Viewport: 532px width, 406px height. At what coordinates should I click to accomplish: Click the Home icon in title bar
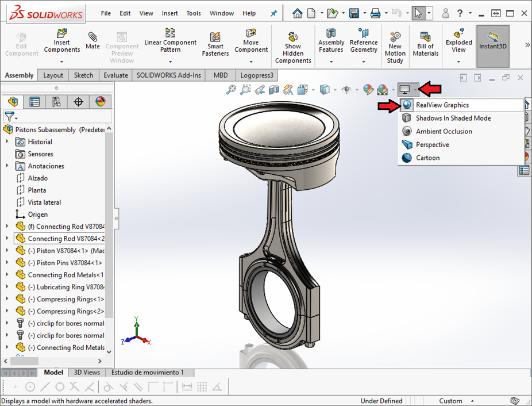tap(298, 13)
